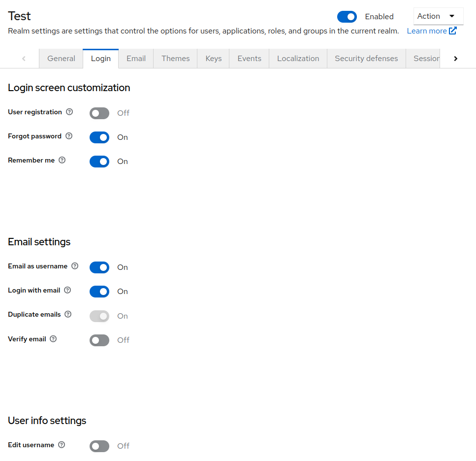Click the Forgot password help icon

click(x=68, y=136)
